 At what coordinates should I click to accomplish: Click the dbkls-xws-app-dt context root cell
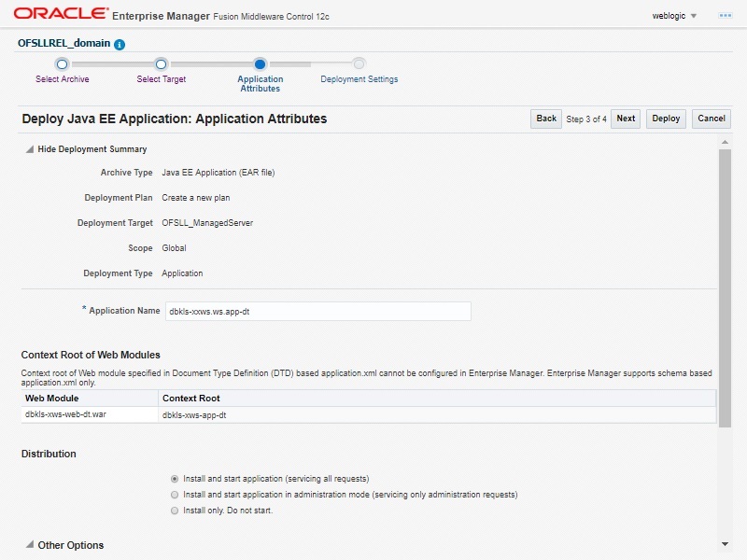coord(437,414)
